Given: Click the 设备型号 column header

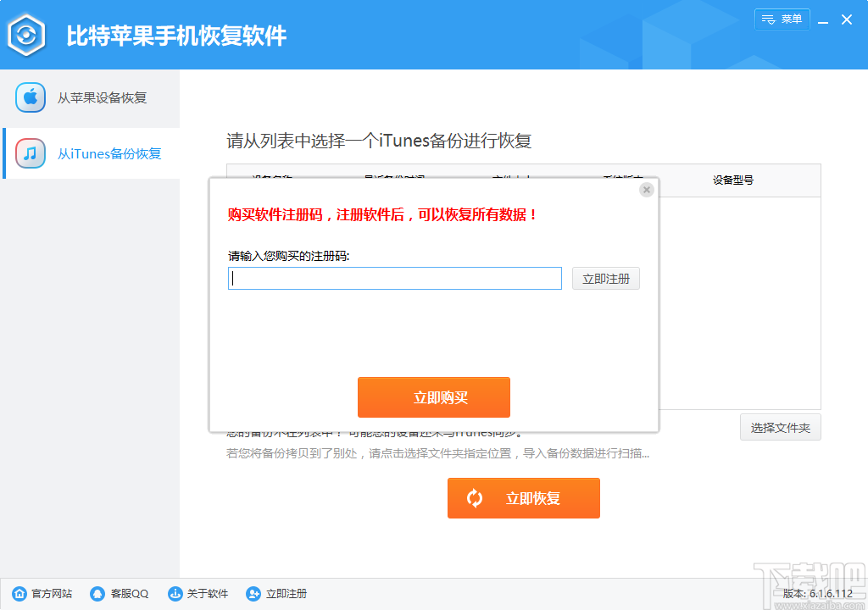Looking at the screenshot, I should pyautogui.click(x=732, y=180).
